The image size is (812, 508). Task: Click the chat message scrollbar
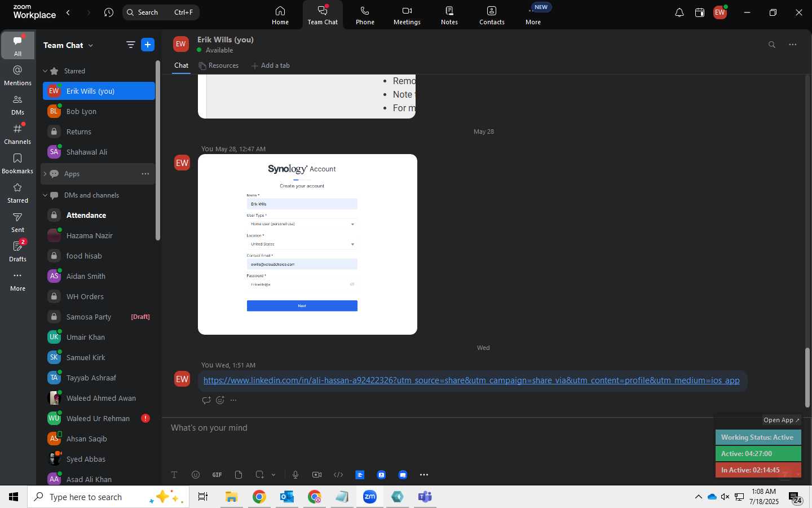[x=807, y=378]
